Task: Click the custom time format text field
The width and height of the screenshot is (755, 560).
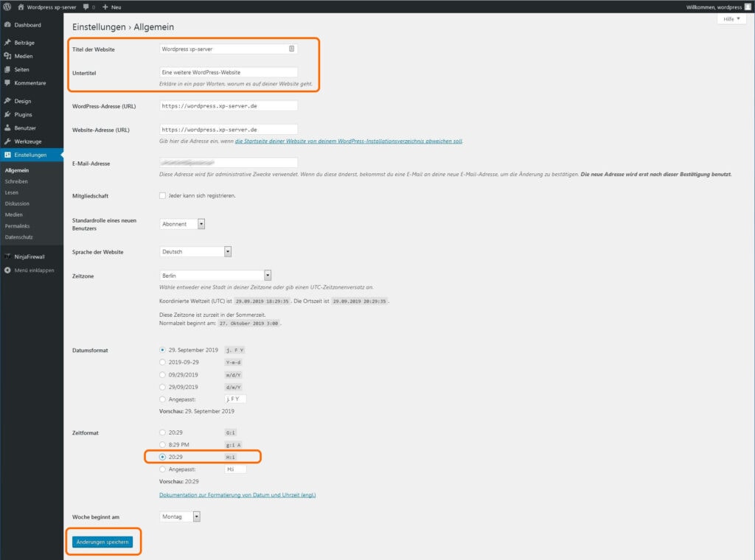Action: 235,469
